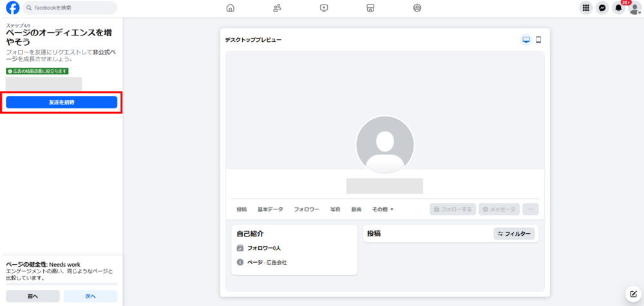The height and width of the screenshot is (306, 644).
Task: Open the Marketplace icon
Action: 370,8
